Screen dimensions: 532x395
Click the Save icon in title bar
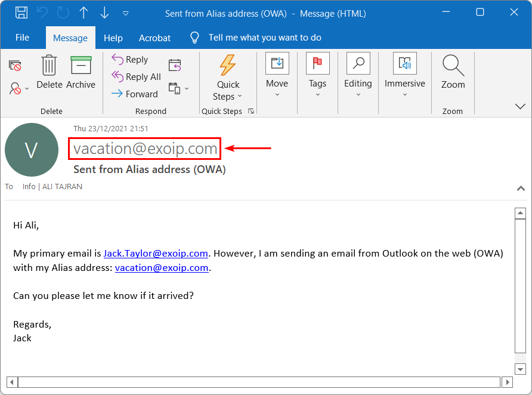coord(21,13)
